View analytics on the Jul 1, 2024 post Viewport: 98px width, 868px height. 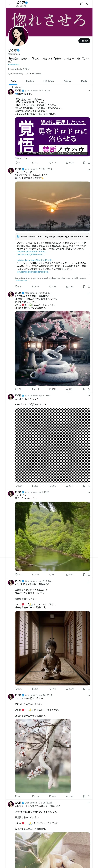[x=68, y=574]
